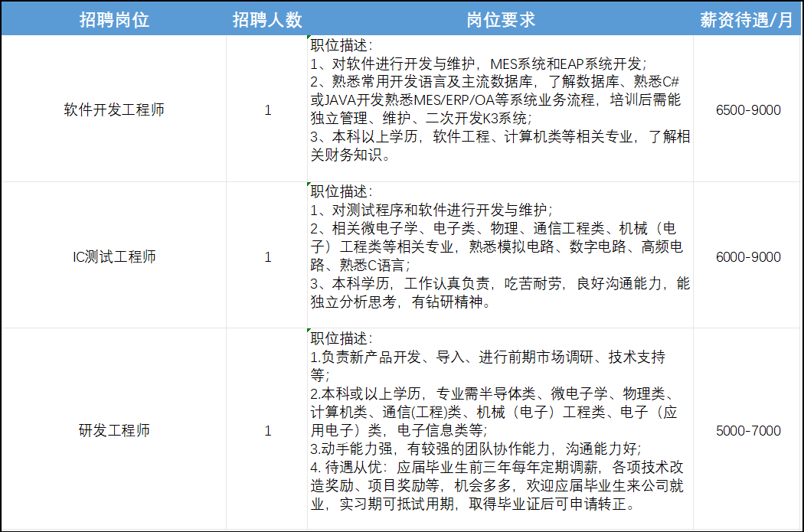
Task: Select the 6500-9000 salary cell
Action: [x=747, y=109]
